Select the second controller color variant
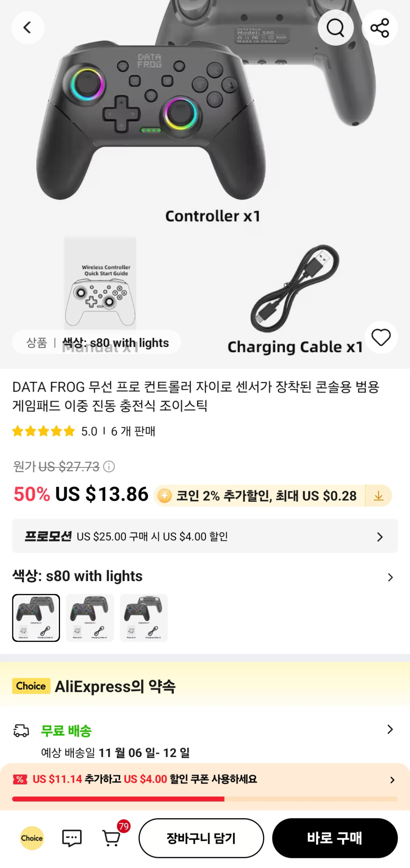The image size is (410, 868). click(90, 618)
